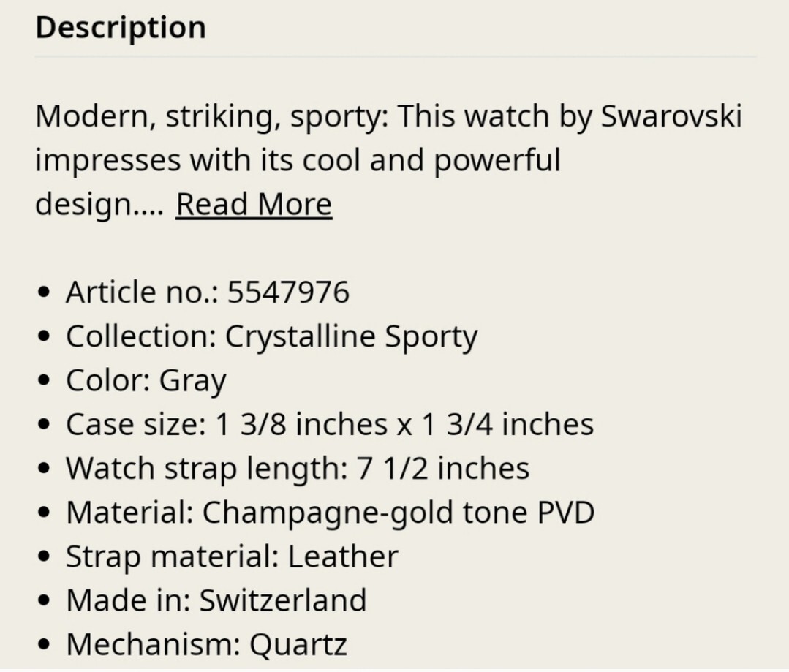Screen dimensions: 789x672
Task: Click the bullet beside Mechanism
Action: [45, 645]
